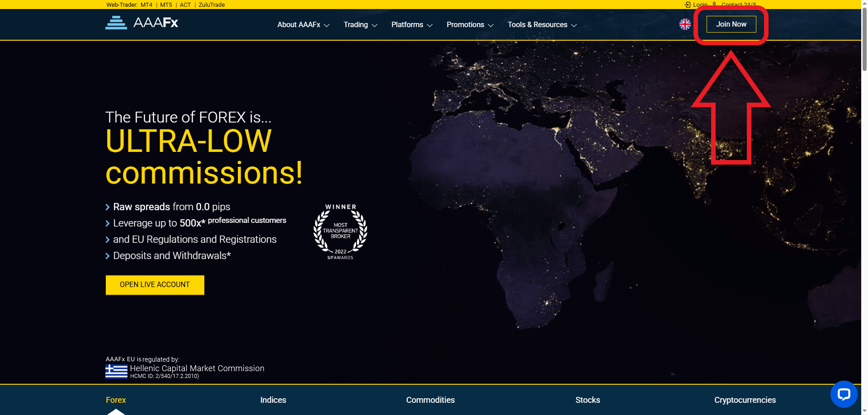Click the Login link

[700, 5]
